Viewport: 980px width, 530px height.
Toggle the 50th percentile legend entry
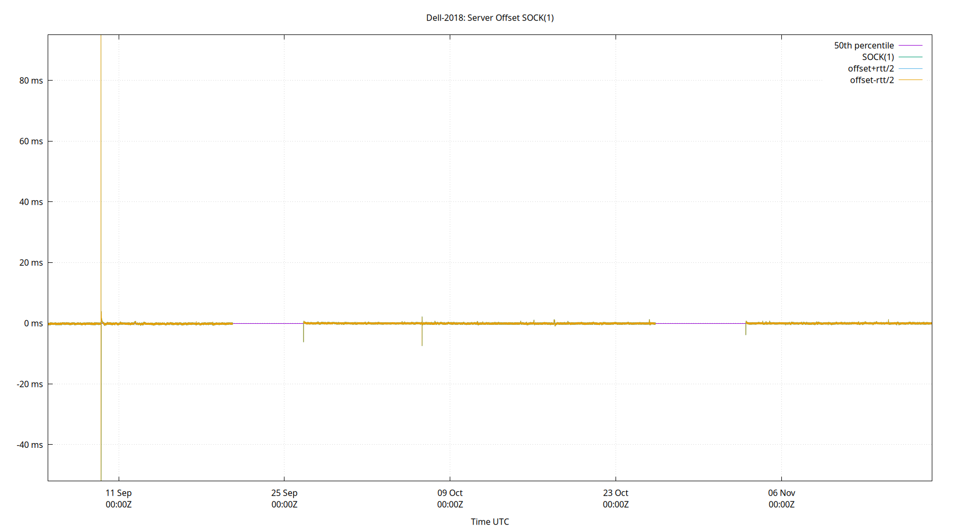click(864, 45)
